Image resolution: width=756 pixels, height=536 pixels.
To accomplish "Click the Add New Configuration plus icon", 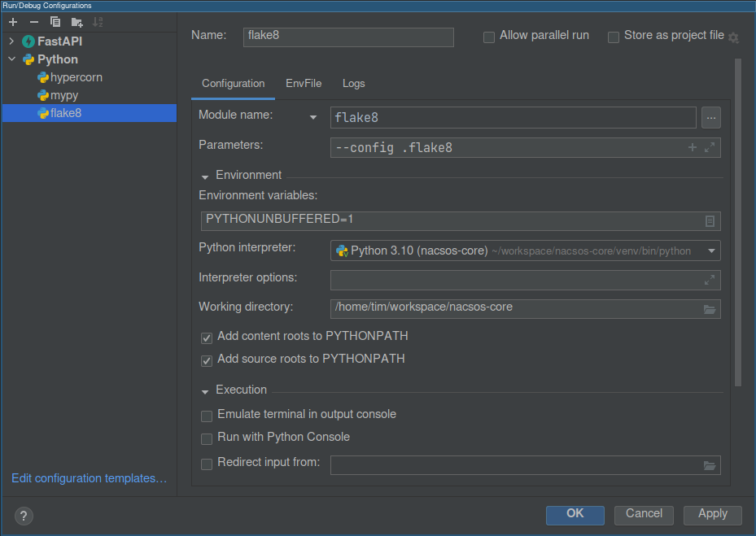I will (x=13, y=22).
